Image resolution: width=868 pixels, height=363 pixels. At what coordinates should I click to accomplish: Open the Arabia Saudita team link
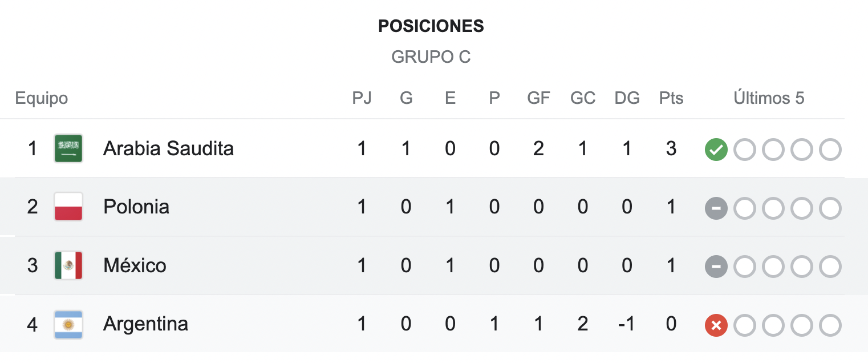(168, 148)
